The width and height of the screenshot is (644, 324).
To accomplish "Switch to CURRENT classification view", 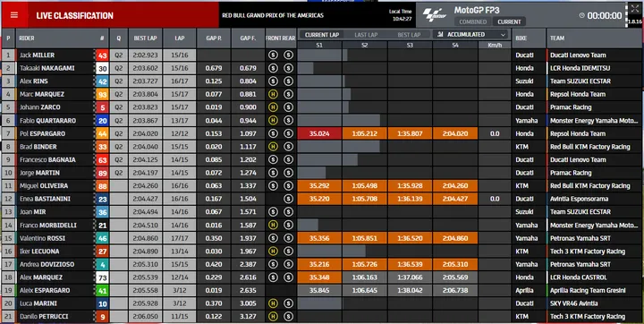I will 509,21.
